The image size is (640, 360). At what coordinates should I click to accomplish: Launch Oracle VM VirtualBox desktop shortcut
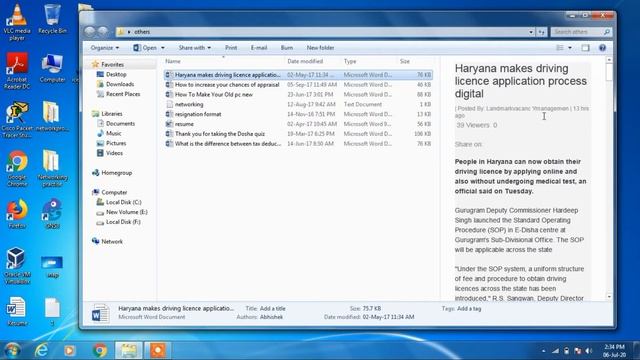pyautogui.click(x=17, y=265)
